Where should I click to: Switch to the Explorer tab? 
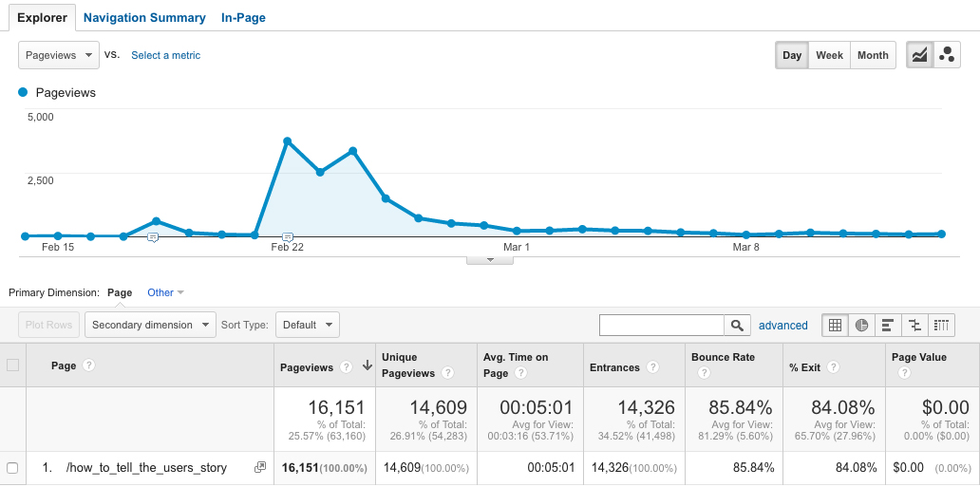click(x=42, y=17)
